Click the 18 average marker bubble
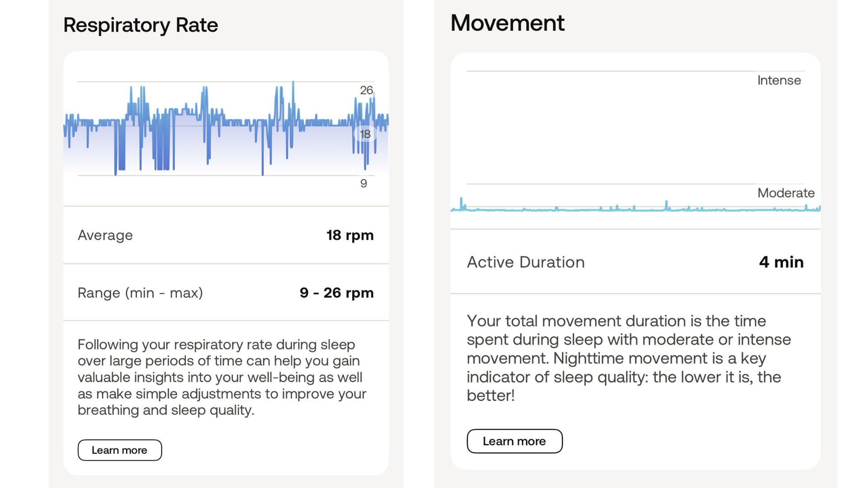The width and height of the screenshot is (868, 488). pyautogui.click(x=365, y=134)
